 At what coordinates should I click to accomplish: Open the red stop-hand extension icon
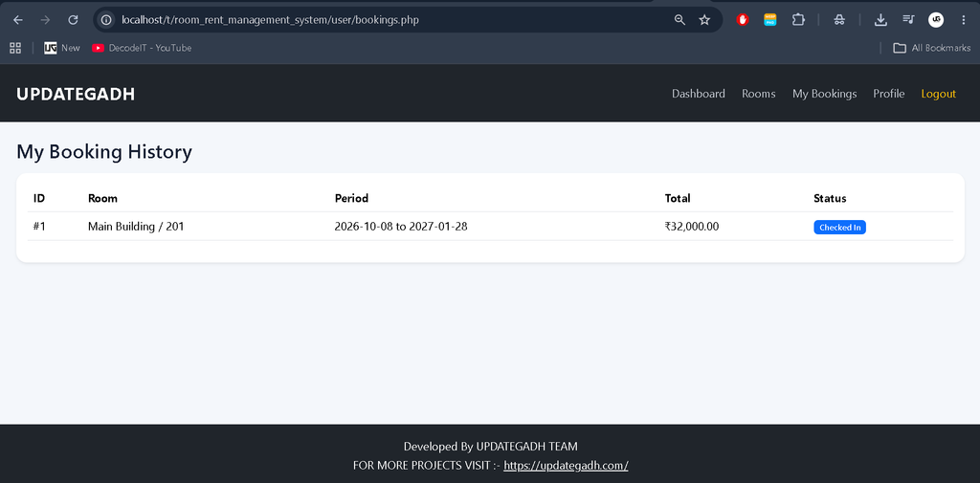[x=743, y=20]
